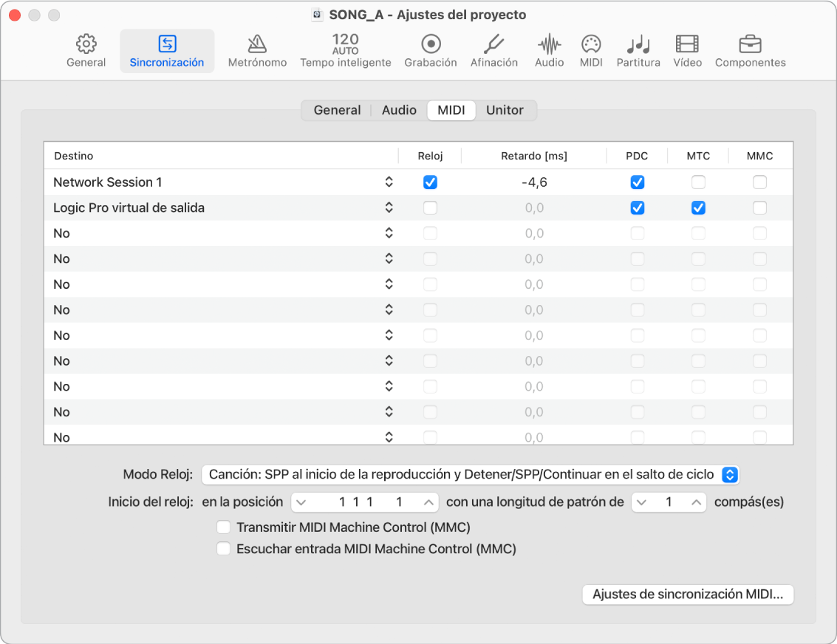Uncheck PDC for Logic Pro virtual de salida
Screen dimensions: 837x644
pyautogui.click(x=638, y=208)
